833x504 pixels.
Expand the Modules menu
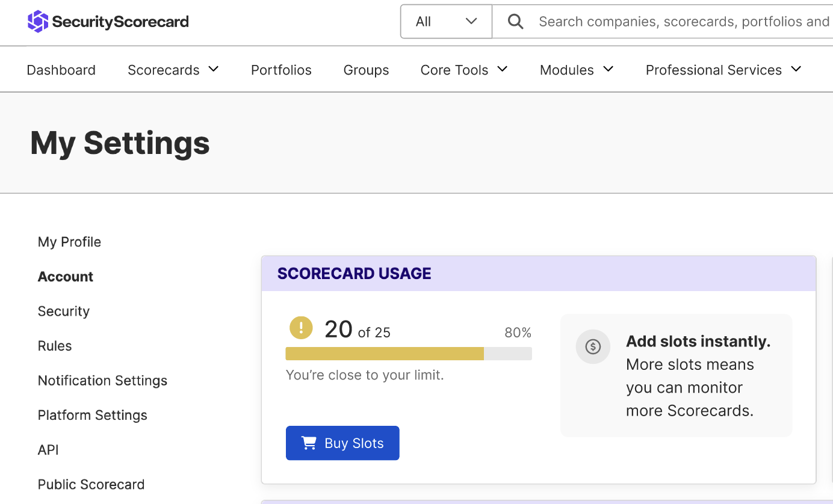point(577,70)
